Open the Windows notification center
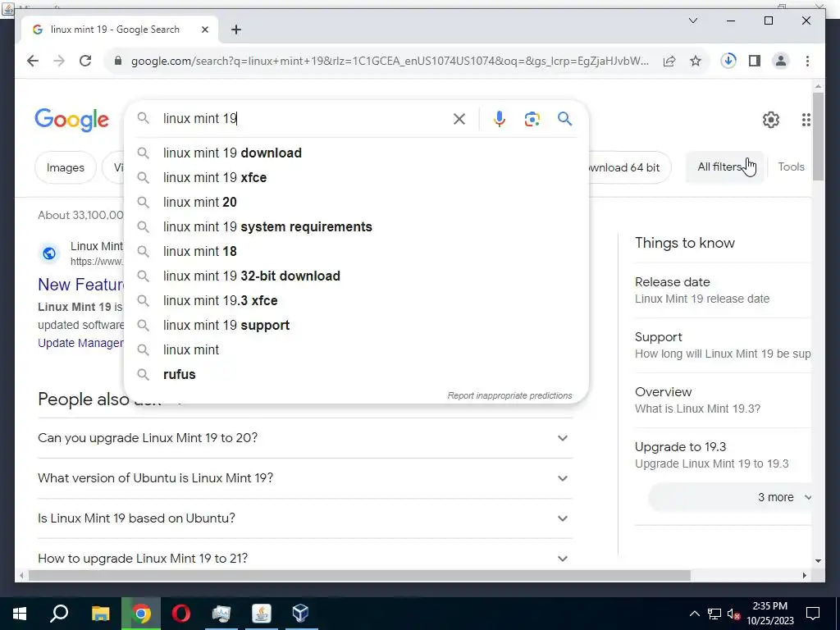This screenshot has height=630, width=840. point(813,614)
